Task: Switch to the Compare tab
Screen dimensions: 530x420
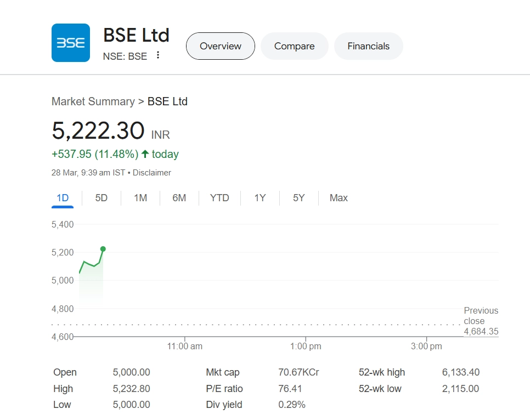Action: [x=294, y=46]
